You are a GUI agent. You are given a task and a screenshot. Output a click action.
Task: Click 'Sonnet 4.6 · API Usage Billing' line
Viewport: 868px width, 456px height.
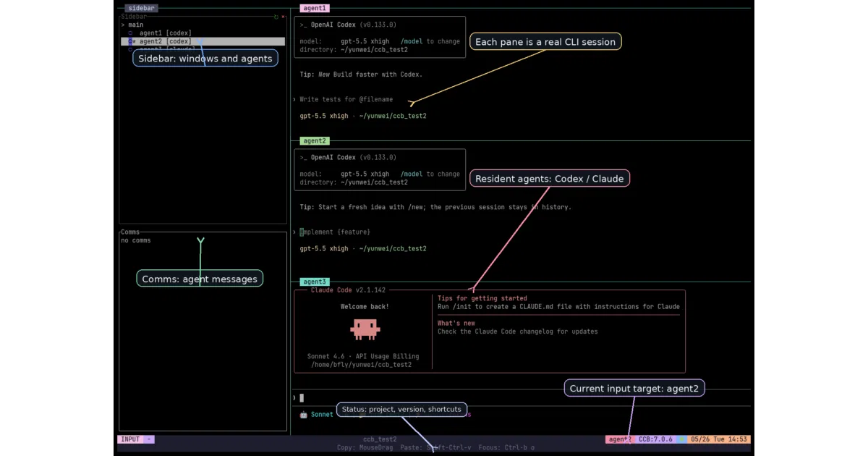coord(362,356)
